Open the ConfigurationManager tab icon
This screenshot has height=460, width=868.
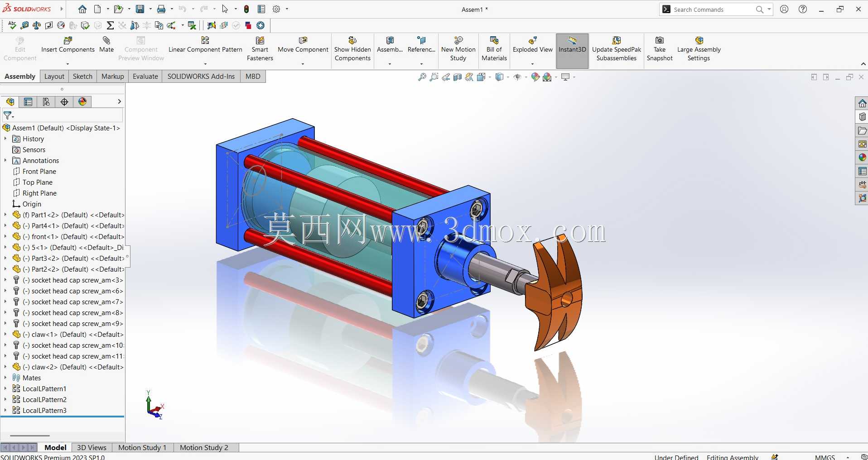coord(46,102)
